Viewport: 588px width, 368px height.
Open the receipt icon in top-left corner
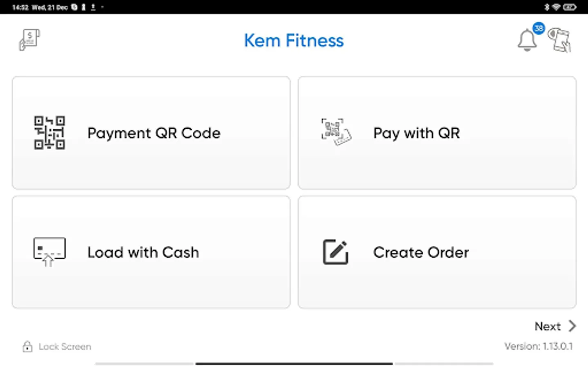click(x=29, y=40)
